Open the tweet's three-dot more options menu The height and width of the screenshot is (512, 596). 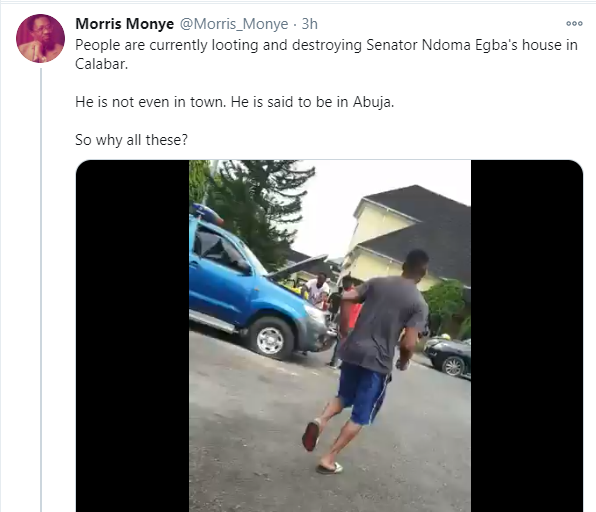(574, 24)
